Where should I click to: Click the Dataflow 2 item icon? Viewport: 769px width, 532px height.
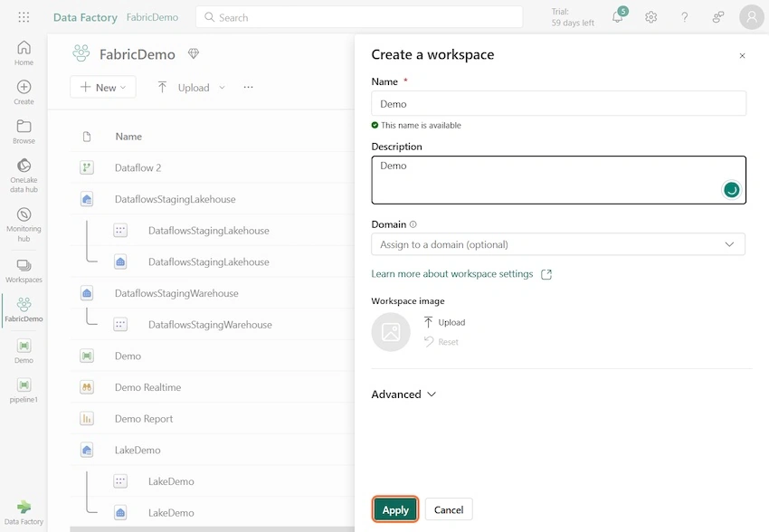click(87, 167)
